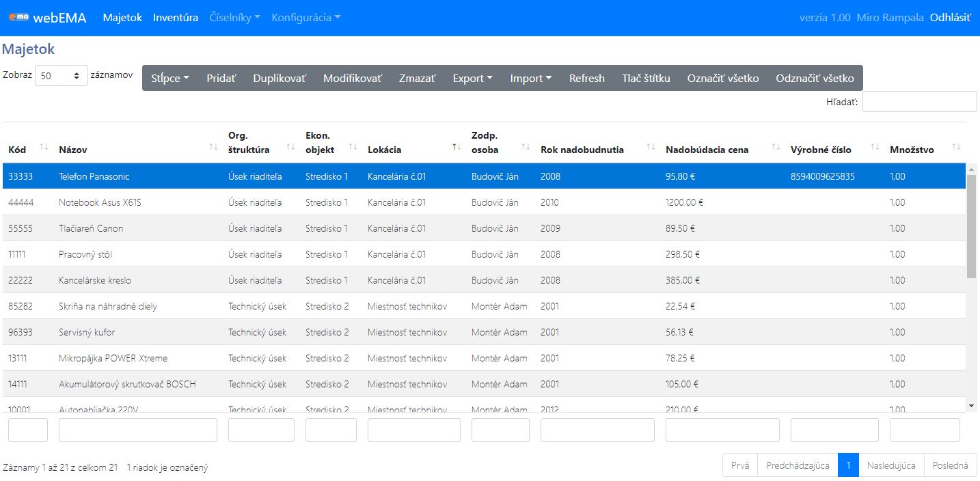Sort by Ekon. objekt column arrows
This screenshot has width=980, height=481.
point(353,147)
